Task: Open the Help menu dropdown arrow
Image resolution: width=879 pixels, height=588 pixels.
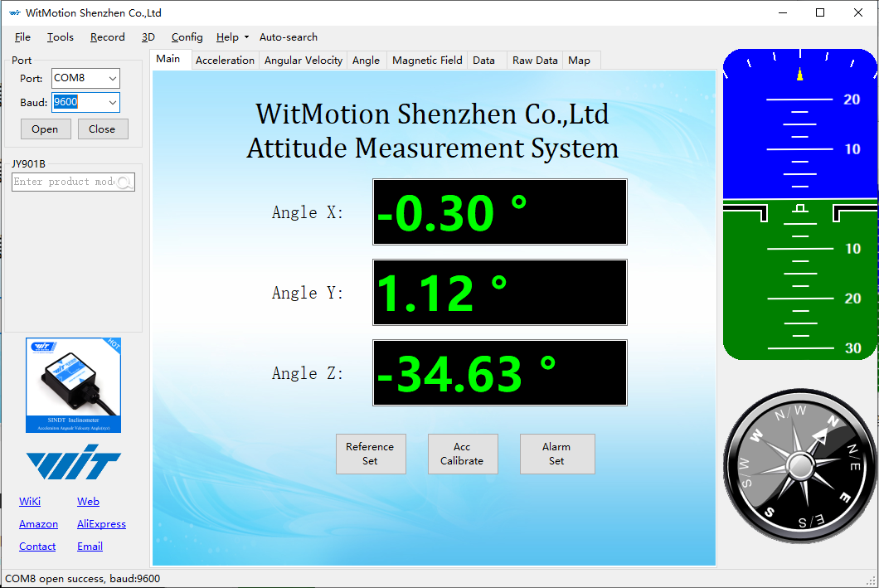Action: (246, 37)
